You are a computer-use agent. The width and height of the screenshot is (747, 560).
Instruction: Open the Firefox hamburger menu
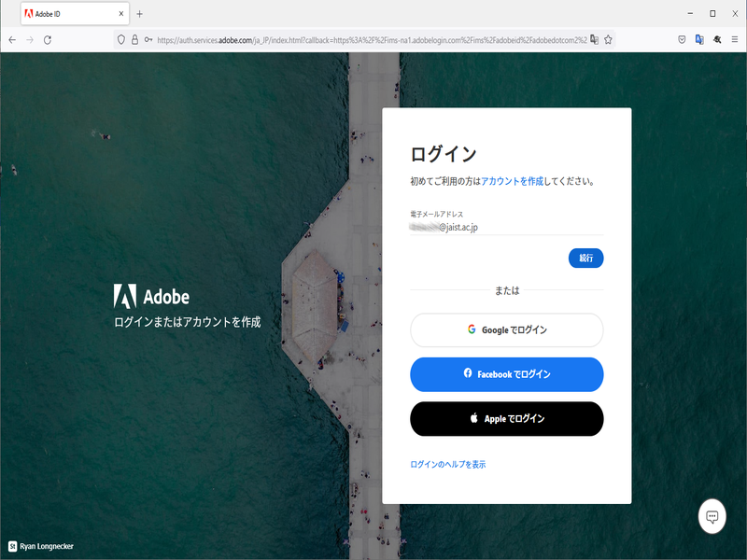[735, 40]
